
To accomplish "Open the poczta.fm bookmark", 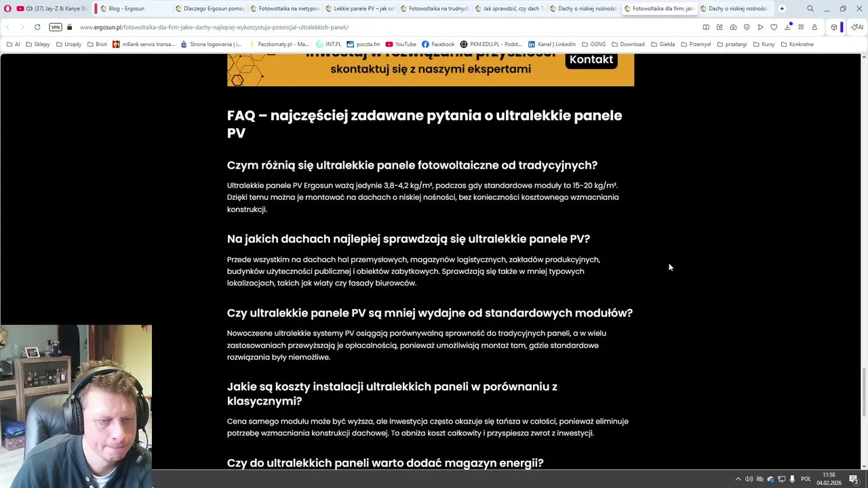I will (x=363, y=44).
